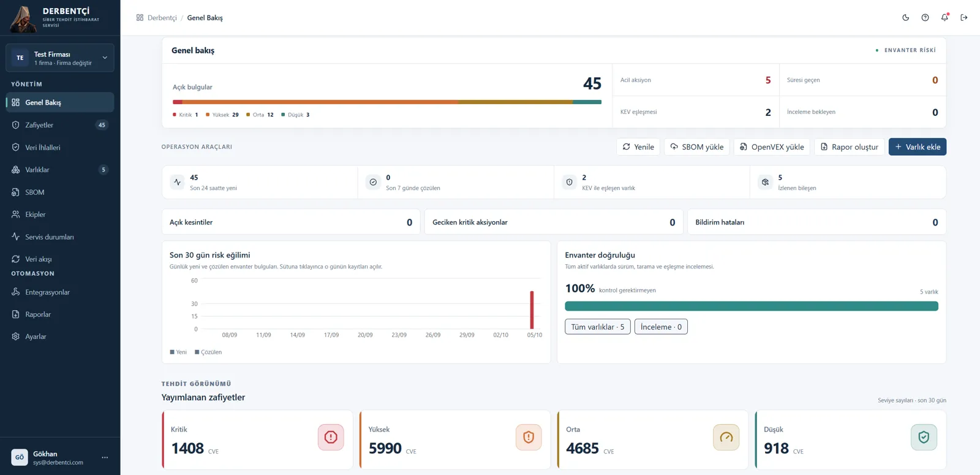Open help via the question mark icon
The image size is (980, 475).
[x=925, y=18]
